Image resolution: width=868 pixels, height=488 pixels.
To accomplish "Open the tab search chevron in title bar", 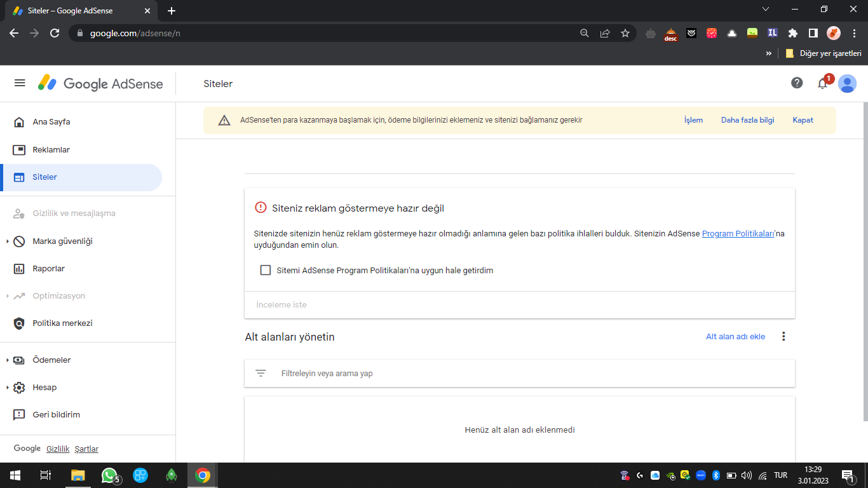I will pyautogui.click(x=765, y=9).
